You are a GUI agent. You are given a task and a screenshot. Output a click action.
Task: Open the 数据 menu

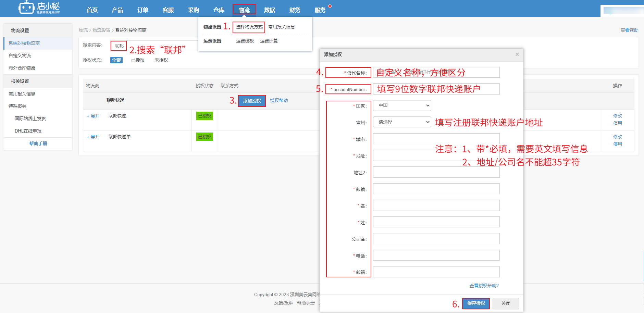(x=270, y=10)
